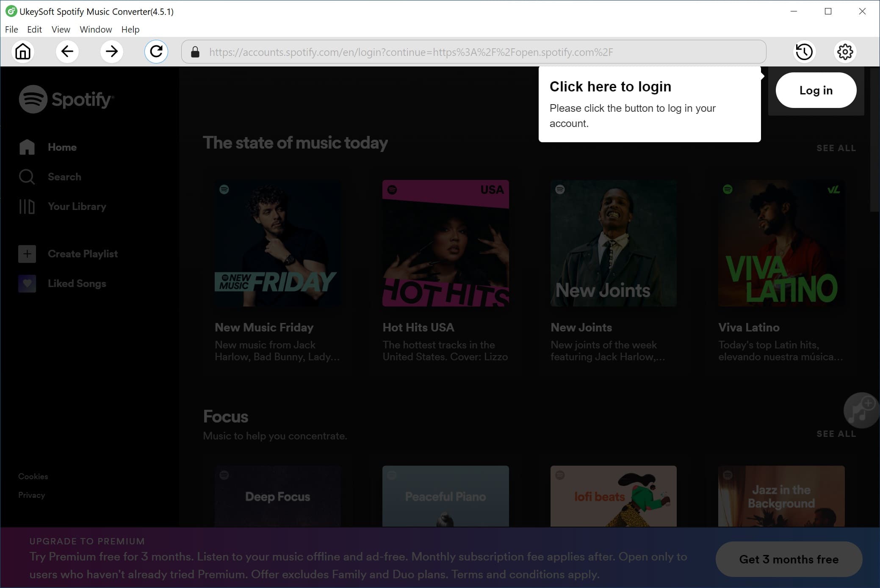
Task: Click the browser home icon
Action: pos(24,51)
